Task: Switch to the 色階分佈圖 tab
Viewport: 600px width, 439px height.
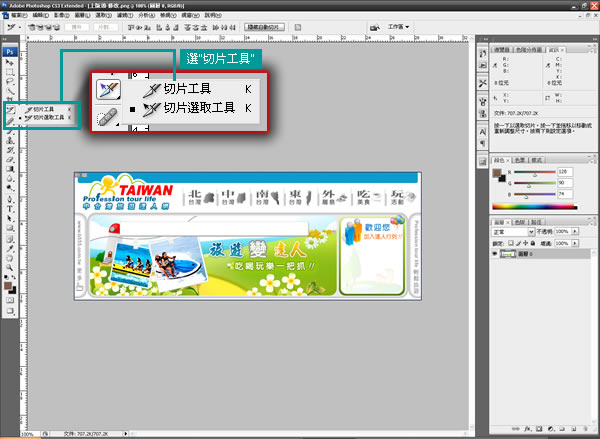Action: [x=528, y=50]
